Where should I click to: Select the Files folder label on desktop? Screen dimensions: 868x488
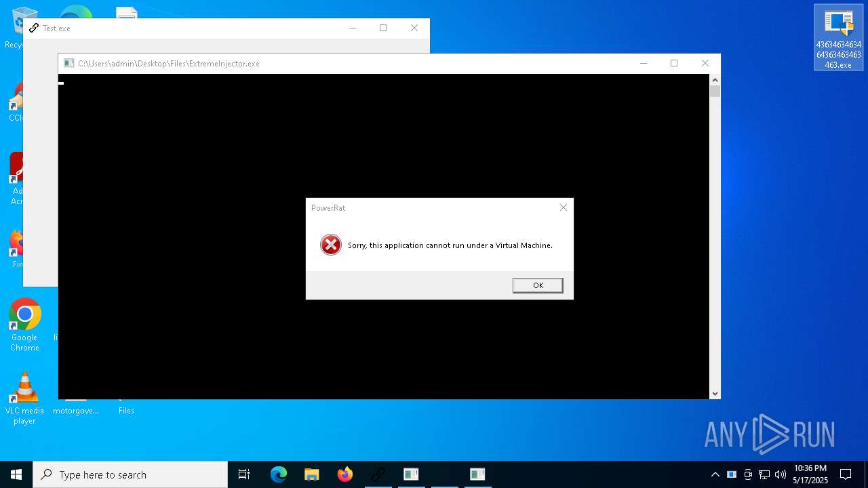click(126, 411)
